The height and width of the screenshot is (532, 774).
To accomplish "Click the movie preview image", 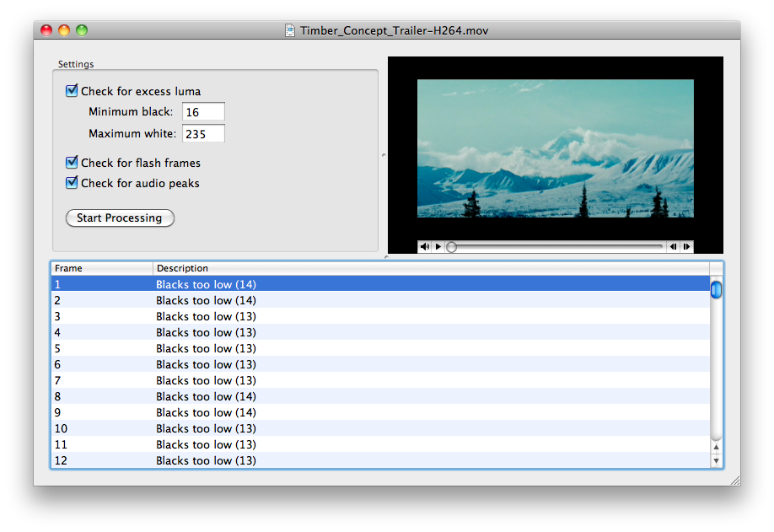I will coord(556,148).
